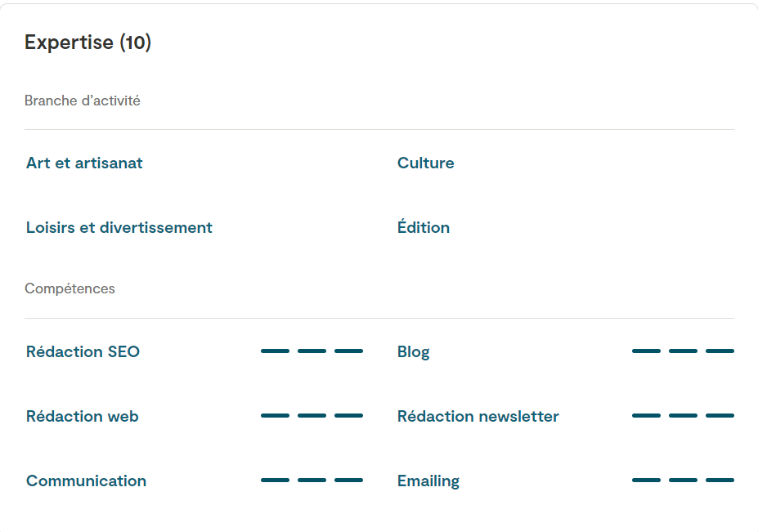The width and height of the screenshot is (758, 532).
Task: Click the Rédaction SEO skill level bars
Action: 312,351
